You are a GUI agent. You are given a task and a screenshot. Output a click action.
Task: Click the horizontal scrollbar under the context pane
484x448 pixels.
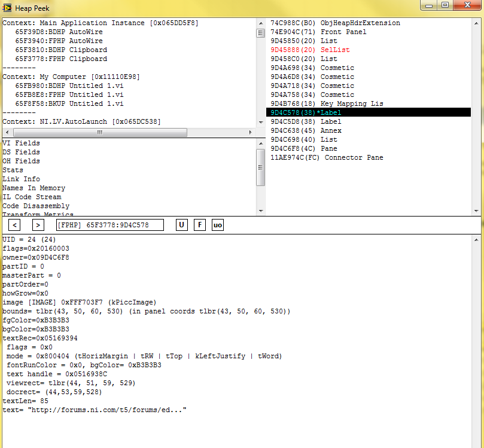click(x=100, y=132)
